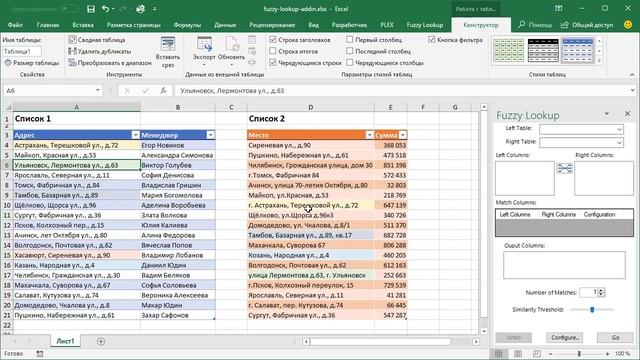Click the Экспорт icon

tap(204, 44)
